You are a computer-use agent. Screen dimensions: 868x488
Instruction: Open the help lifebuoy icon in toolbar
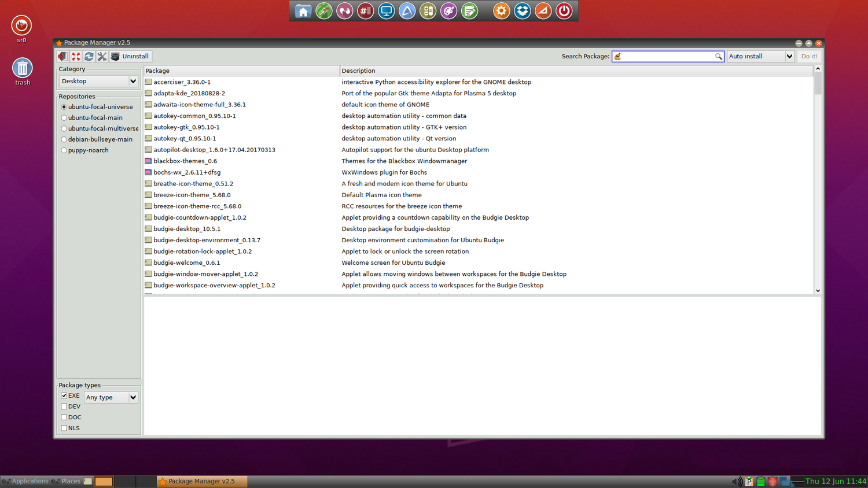76,56
